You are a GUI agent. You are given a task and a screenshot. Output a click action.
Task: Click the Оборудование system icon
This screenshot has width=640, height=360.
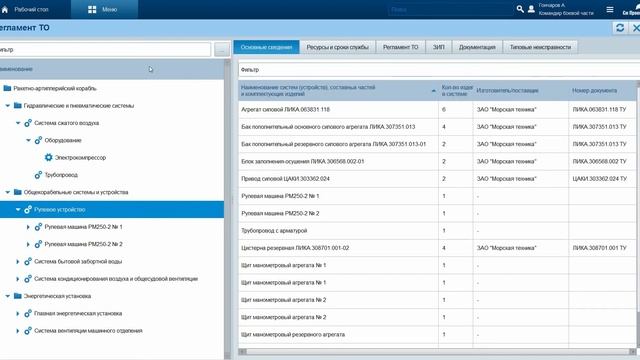pos(38,140)
